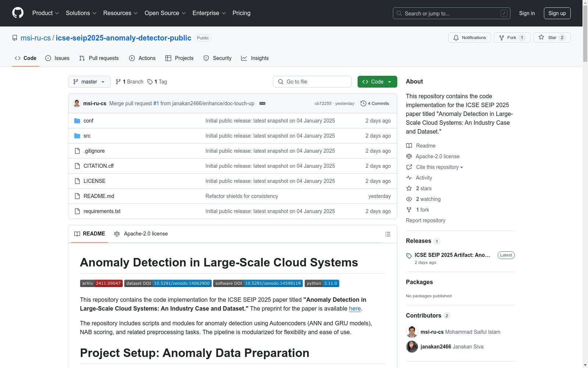Open the README outline list icon
The height and width of the screenshot is (368, 588).
[x=387, y=234]
